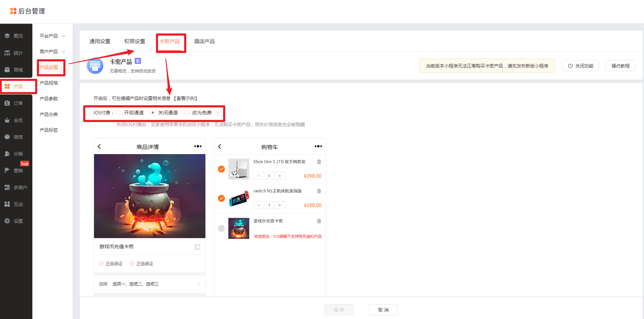Open the 商城 mall sidebar icon
Screen dimensions: 644x319
click(7, 70)
